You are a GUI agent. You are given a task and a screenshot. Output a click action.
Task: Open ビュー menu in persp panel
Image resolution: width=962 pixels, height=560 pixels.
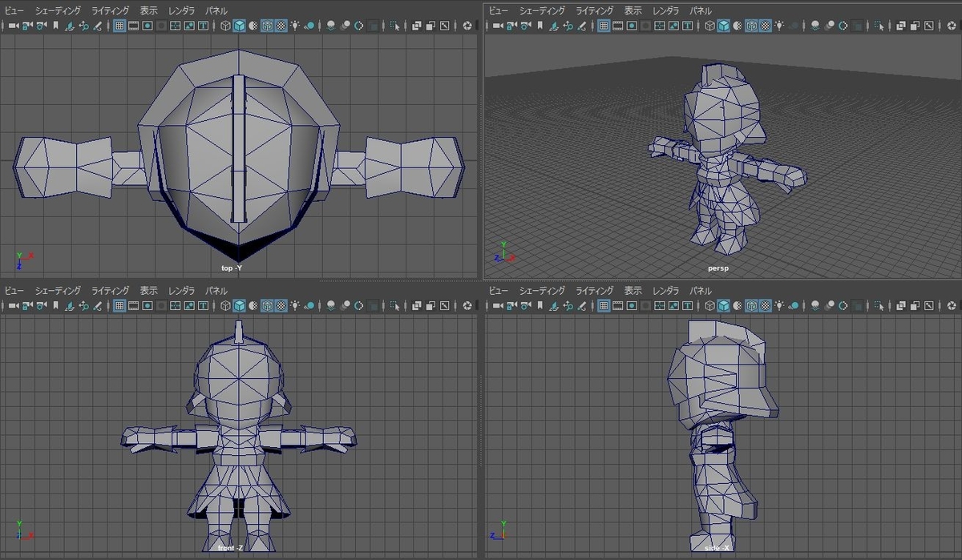[498, 10]
